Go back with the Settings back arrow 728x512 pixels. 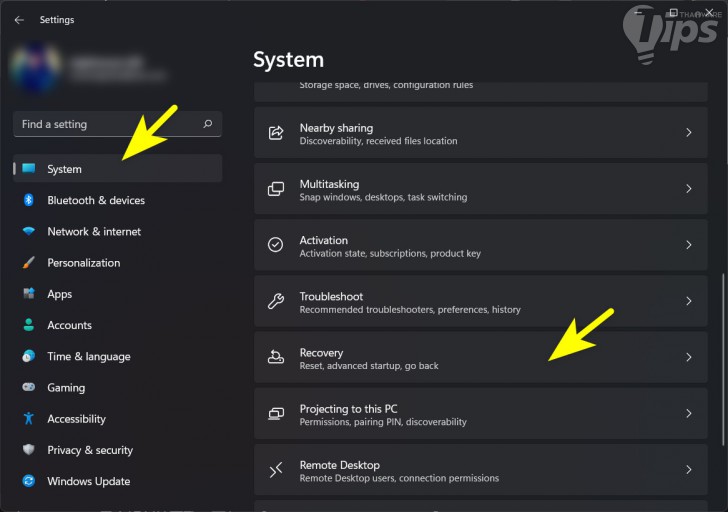[x=19, y=20]
